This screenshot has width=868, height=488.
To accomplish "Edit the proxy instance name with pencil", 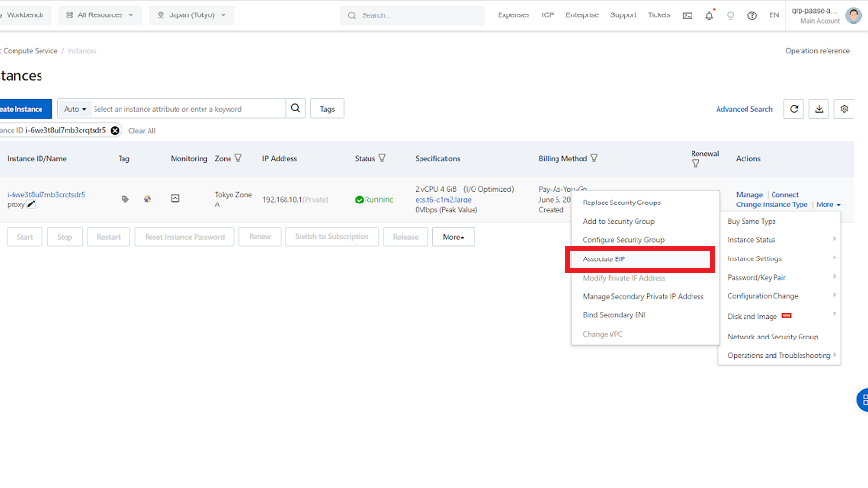I will click(31, 204).
